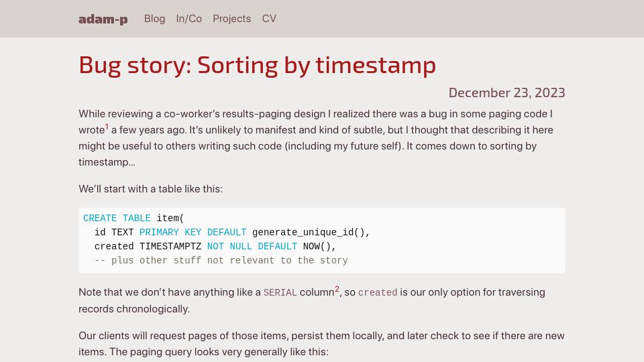Click the inline code word "SERIAL"
The image size is (644, 362).
(x=280, y=293)
